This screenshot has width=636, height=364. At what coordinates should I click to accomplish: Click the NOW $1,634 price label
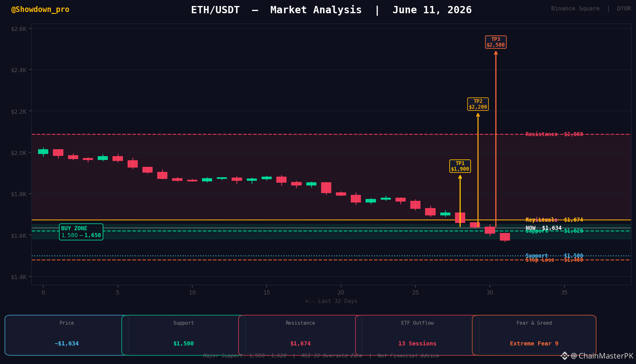(543, 228)
